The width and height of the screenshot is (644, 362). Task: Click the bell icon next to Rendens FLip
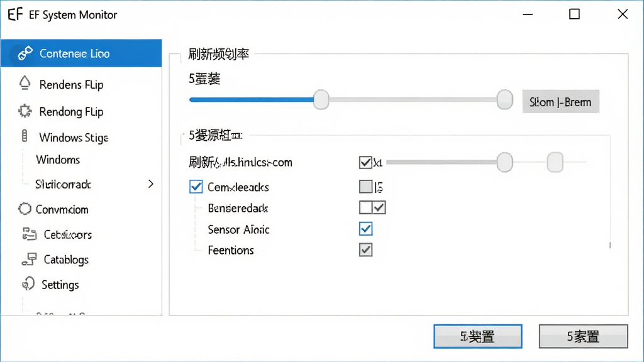coord(25,84)
